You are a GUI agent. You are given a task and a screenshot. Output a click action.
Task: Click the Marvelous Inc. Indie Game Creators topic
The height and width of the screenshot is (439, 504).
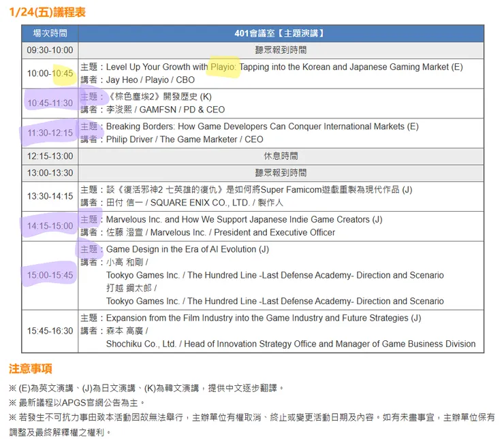pyautogui.click(x=232, y=219)
